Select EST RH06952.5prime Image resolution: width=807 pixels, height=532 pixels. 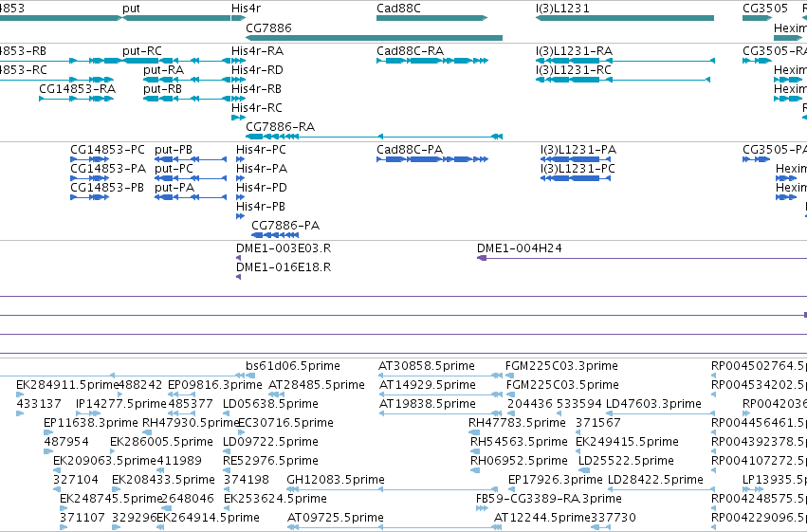475,470
